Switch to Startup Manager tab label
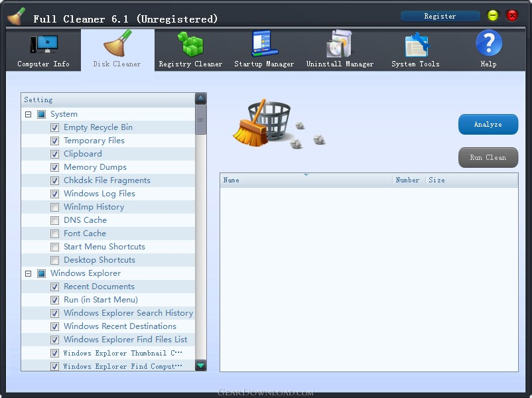 [x=264, y=64]
